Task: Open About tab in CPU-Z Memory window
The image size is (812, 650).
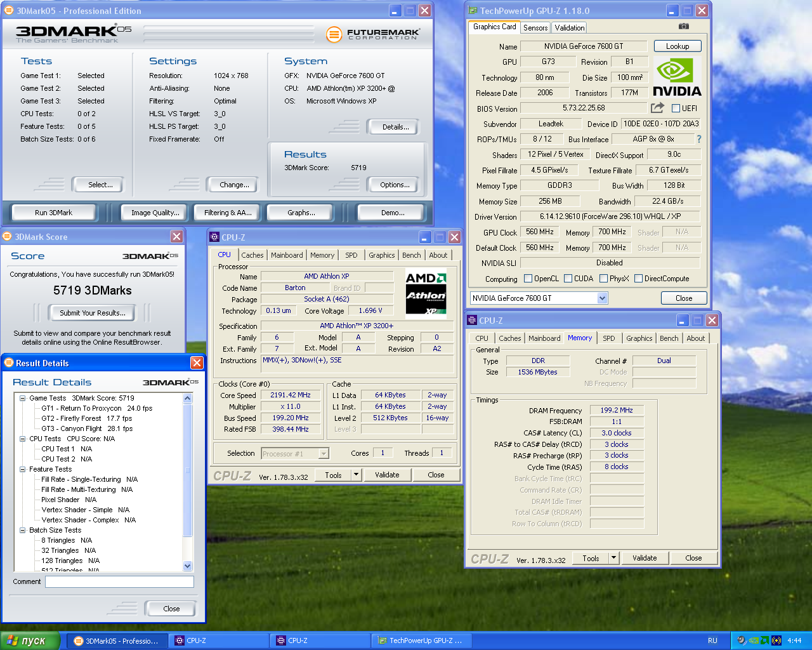Action: pos(695,338)
